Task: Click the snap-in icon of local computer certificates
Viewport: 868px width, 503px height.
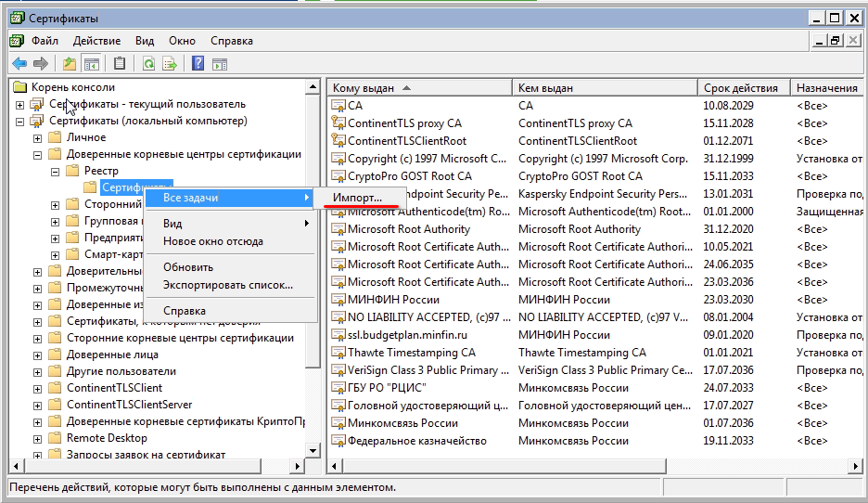Action: click(37, 121)
